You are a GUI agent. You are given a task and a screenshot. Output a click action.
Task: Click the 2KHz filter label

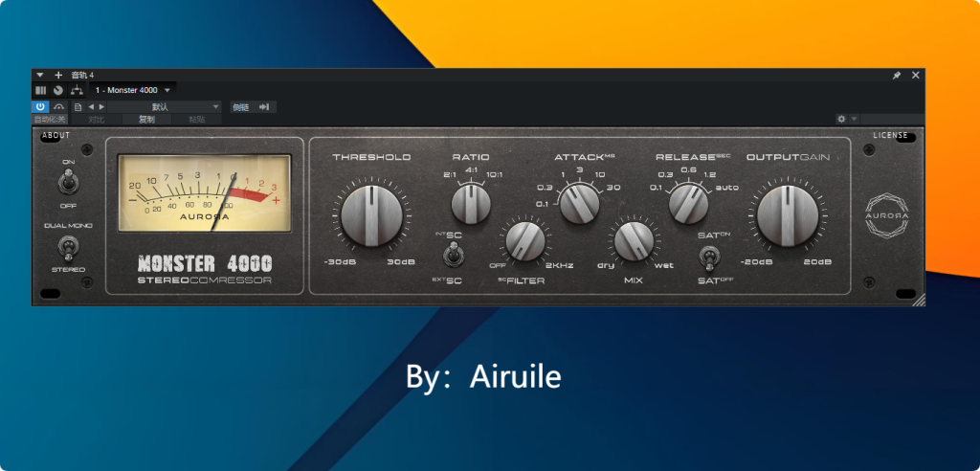[x=559, y=265]
